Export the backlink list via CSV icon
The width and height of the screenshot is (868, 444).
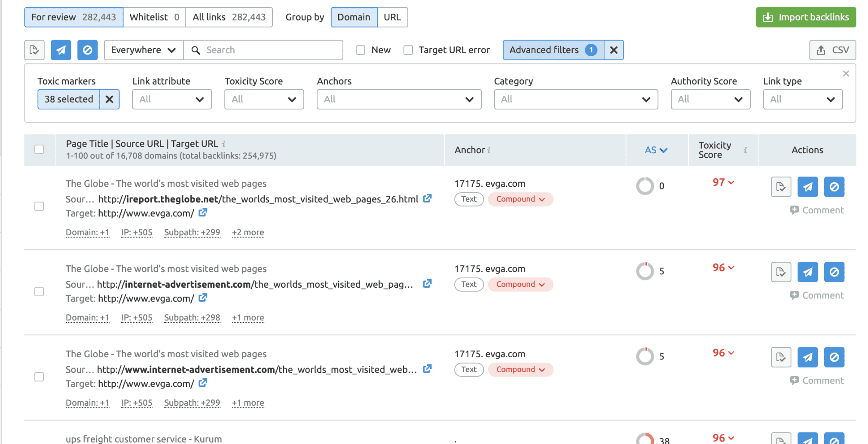pyautogui.click(x=832, y=50)
